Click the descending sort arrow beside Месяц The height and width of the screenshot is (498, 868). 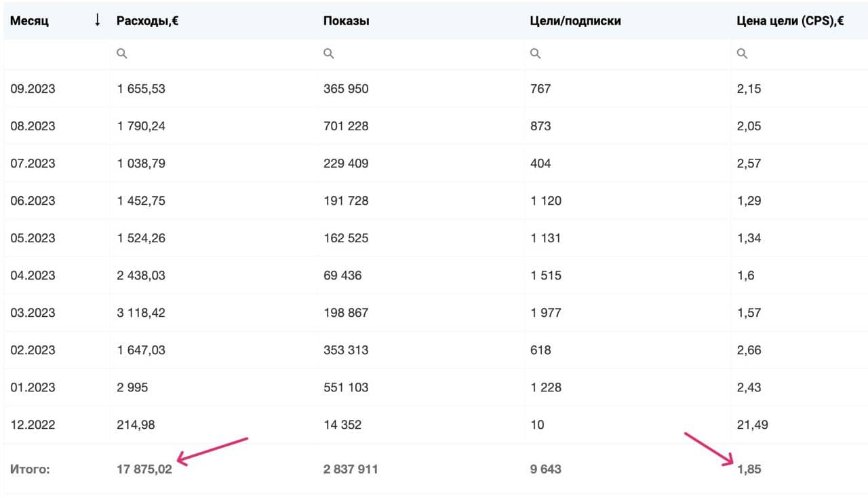click(x=95, y=20)
